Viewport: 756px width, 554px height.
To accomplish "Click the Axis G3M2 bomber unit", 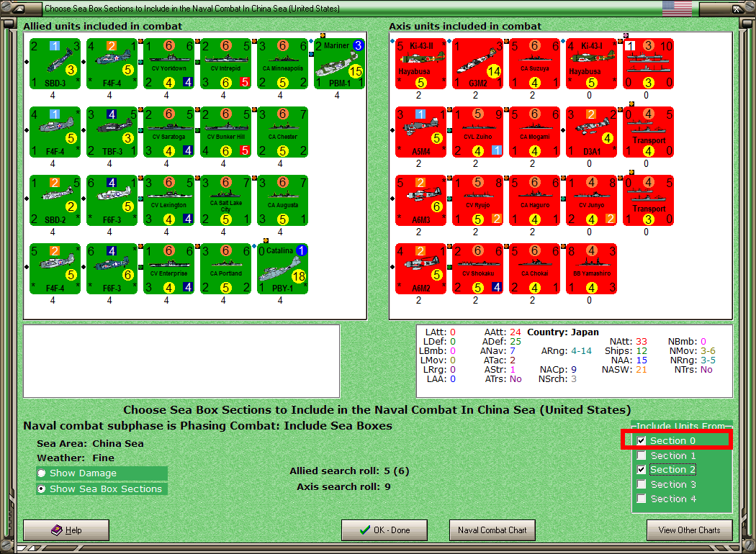I will click(478, 63).
